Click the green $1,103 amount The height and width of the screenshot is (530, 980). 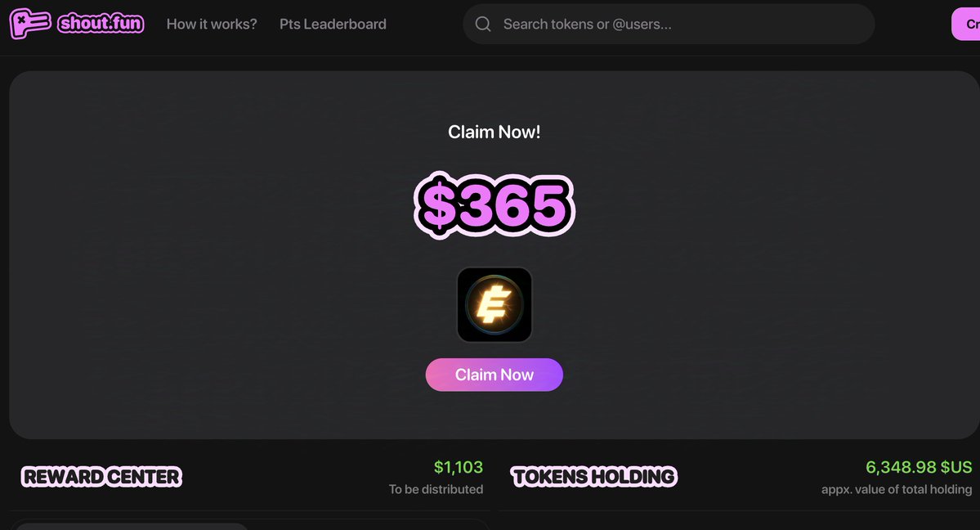pos(459,467)
